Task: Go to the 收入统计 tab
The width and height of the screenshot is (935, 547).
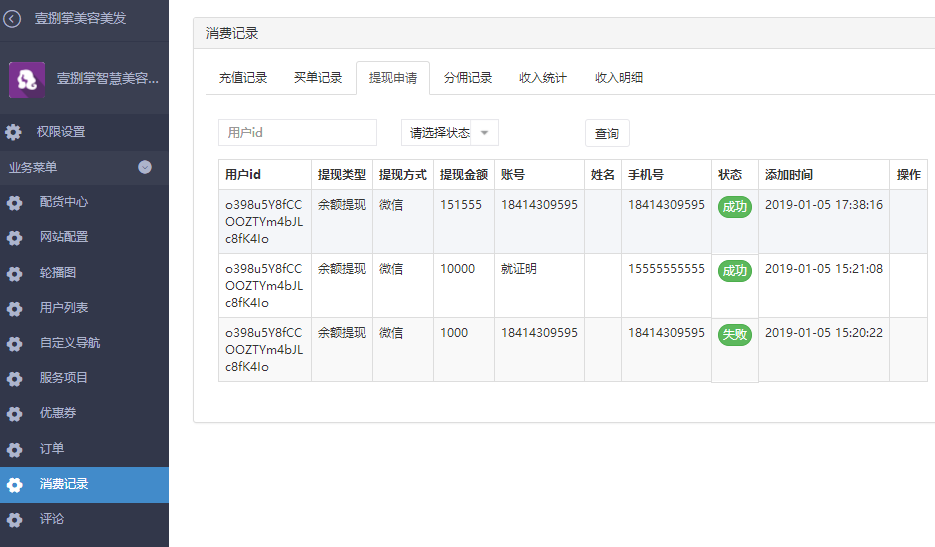Action: click(543, 78)
